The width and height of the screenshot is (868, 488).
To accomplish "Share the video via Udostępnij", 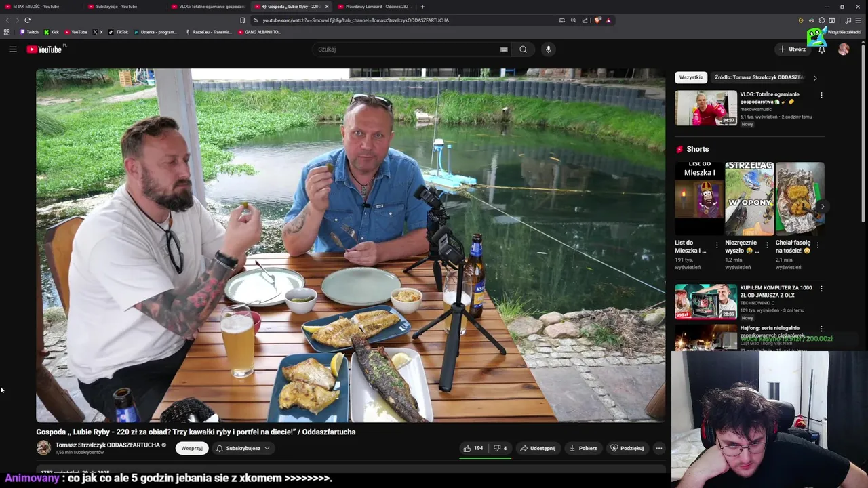I will click(538, 448).
